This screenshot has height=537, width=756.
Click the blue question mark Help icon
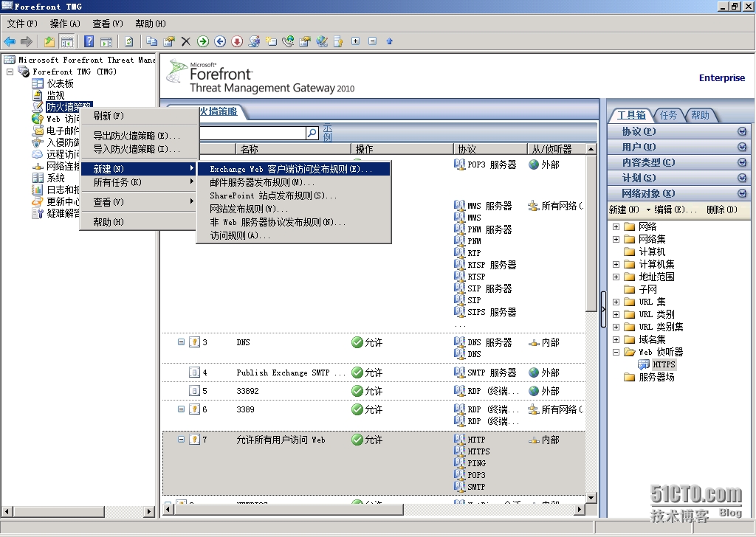point(89,41)
